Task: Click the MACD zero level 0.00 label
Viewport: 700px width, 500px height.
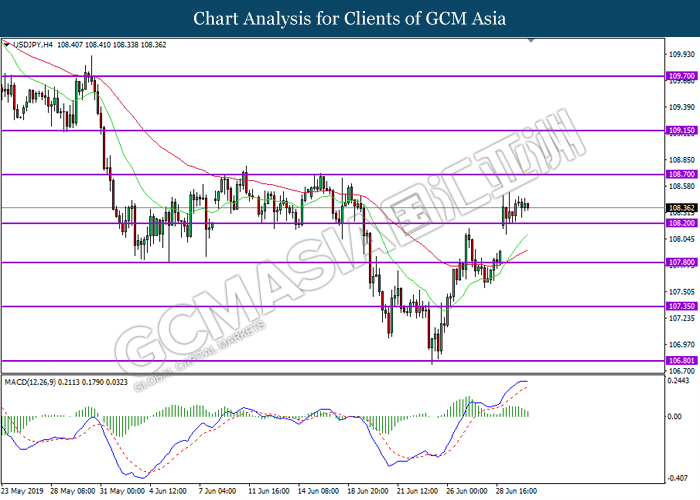Action: tap(674, 417)
